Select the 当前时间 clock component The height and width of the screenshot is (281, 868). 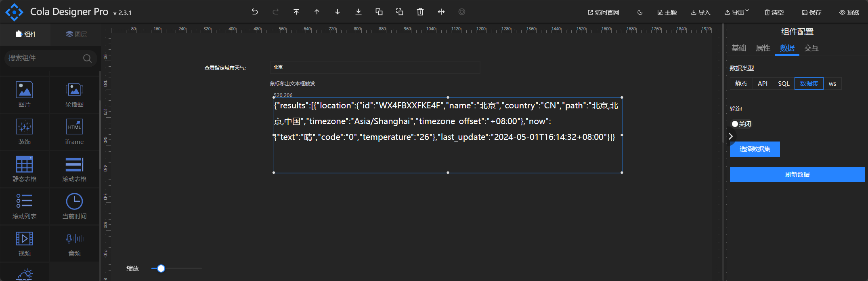click(x=74, y=206)
